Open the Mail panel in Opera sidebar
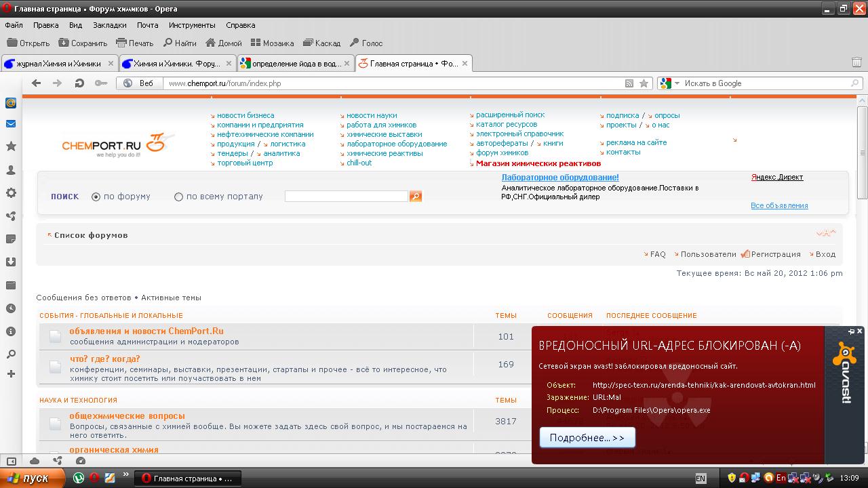 (11, 124)
